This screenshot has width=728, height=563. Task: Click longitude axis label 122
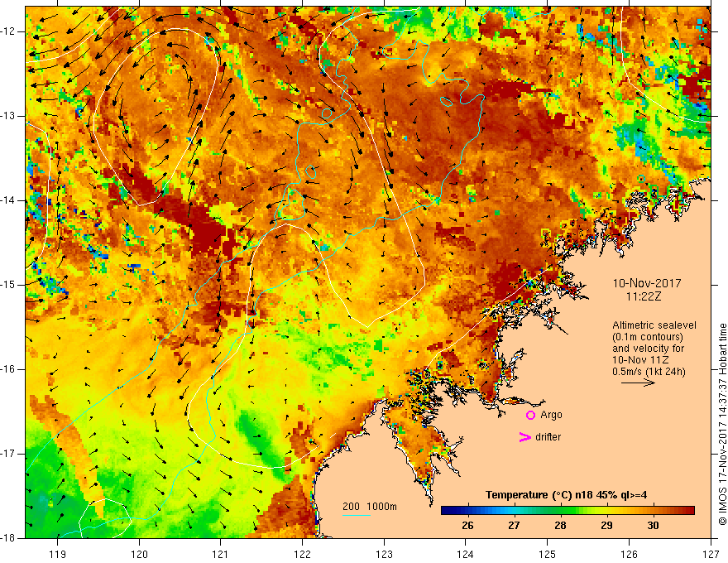(x=302, y=554)
